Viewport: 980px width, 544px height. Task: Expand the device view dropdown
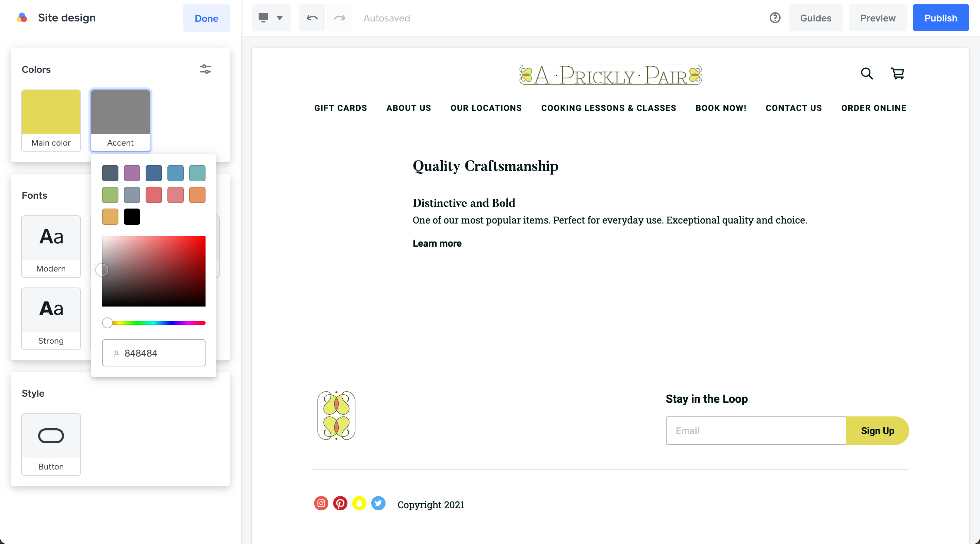pos(271,18)
